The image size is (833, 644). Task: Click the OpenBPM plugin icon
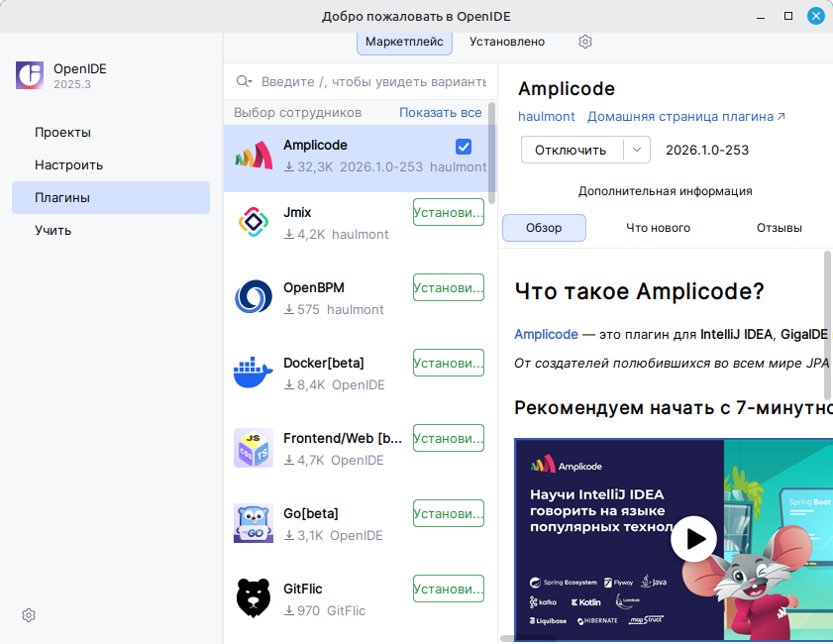tap(254, 297)
